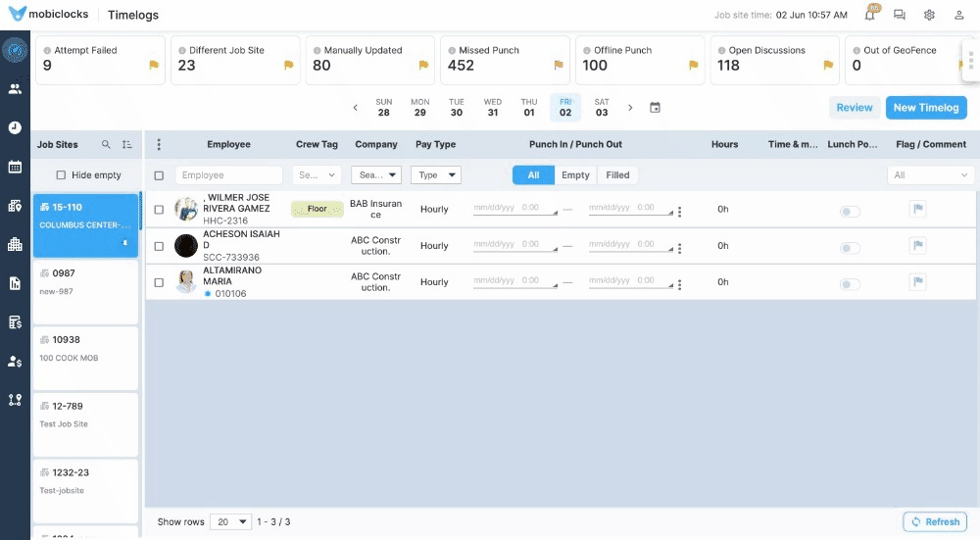Open the Pay Type filter dropdown
Viewport: 980px width, 540px height.
[x=436, y=175]
